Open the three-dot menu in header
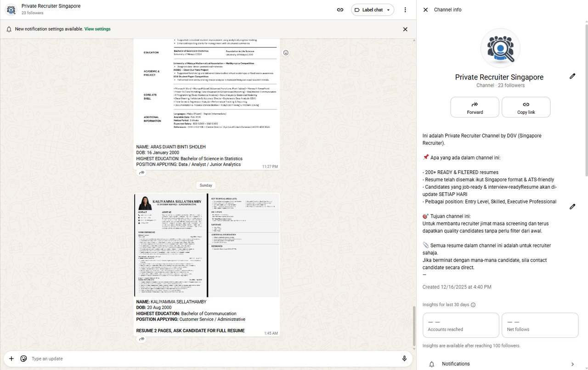Screen dimensions: 588x370 [x=405, y=10]
